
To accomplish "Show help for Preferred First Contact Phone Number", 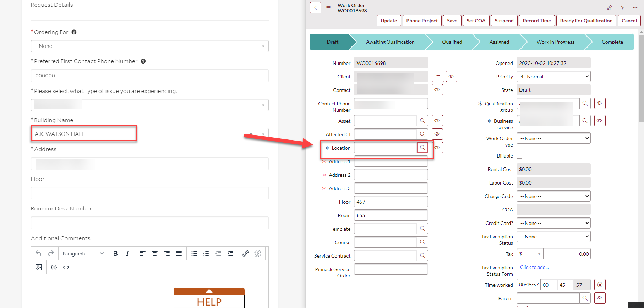I will coord(143,61).
